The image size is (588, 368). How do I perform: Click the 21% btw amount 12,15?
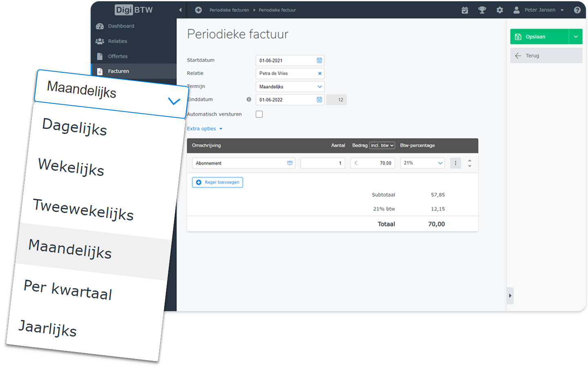pyautogui.click(x=438, y=209)
